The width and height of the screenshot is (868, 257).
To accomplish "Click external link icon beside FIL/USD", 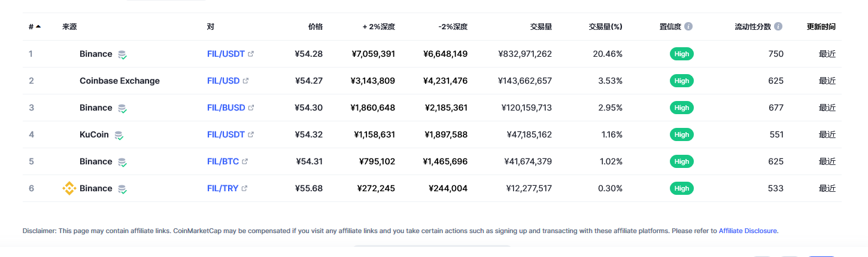I will pyautogui.click(x=245, y=81).
